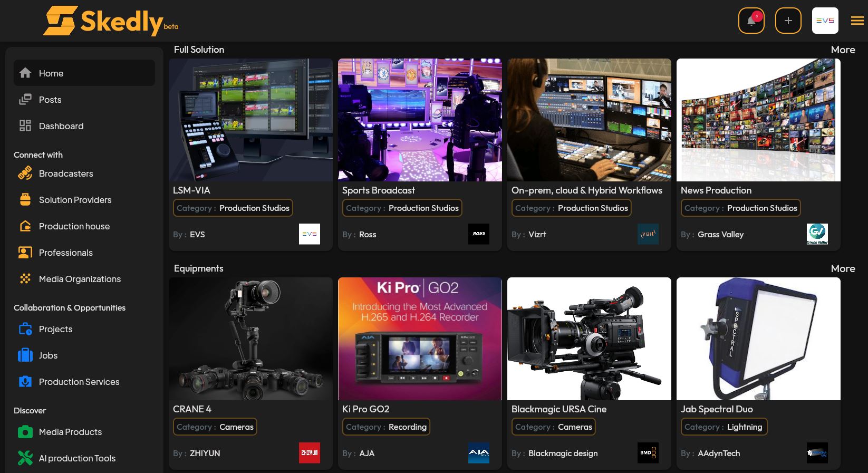Click the ZHIYUN brand logo
This screenshot has width=868, height=473.
pyautogui.click(x=309, y=453)
